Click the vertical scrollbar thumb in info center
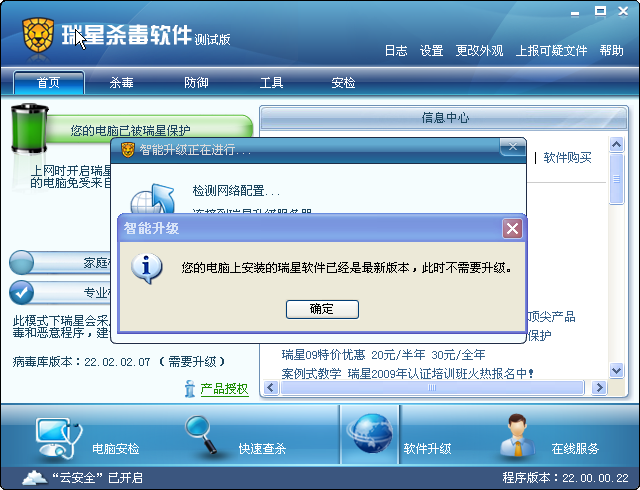640x490 pixels. [x=616, y=179]
